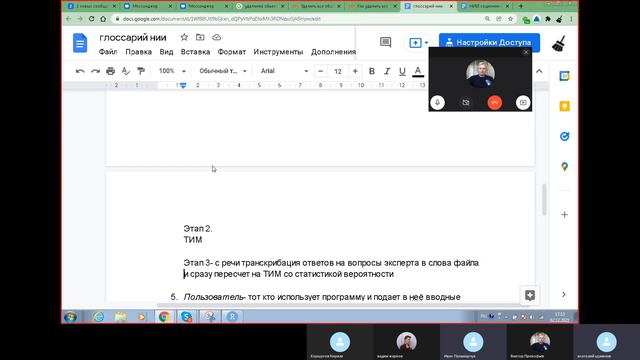
Task: Toggle italic formatting
Action: (x=387, y=71)
